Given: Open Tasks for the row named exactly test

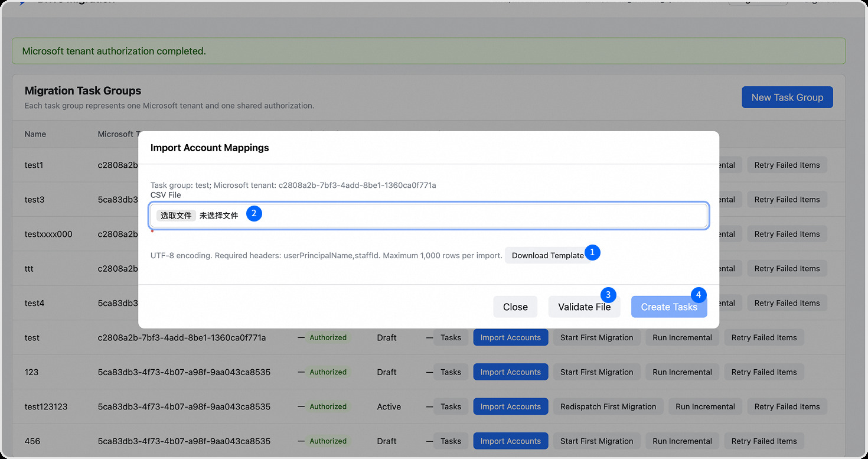Looking at the screenshot, I should click(x=451, y=338).
